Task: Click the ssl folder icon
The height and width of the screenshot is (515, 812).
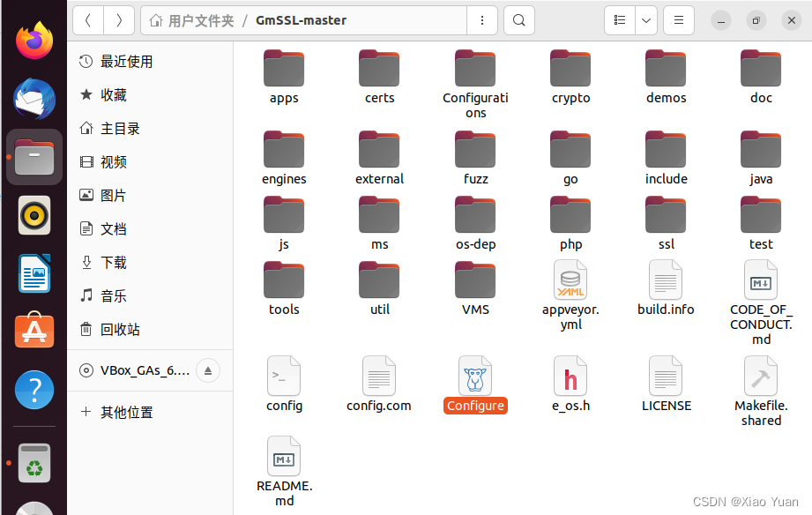Action: tap(666, 215)
